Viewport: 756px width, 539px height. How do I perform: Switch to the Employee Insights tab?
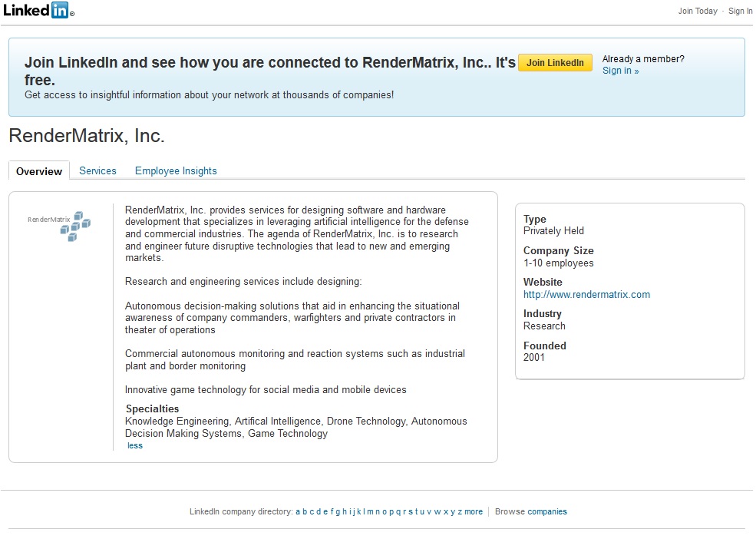[176, 170]
